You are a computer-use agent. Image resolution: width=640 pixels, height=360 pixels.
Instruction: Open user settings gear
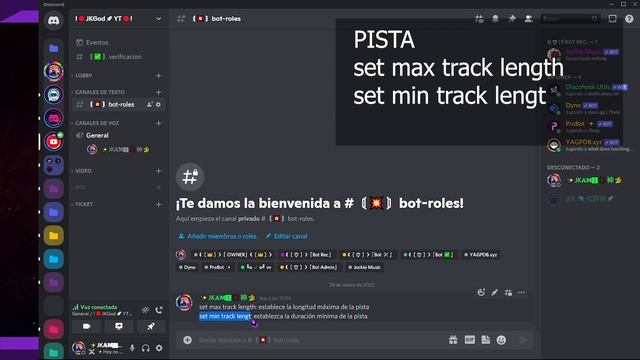159,348
